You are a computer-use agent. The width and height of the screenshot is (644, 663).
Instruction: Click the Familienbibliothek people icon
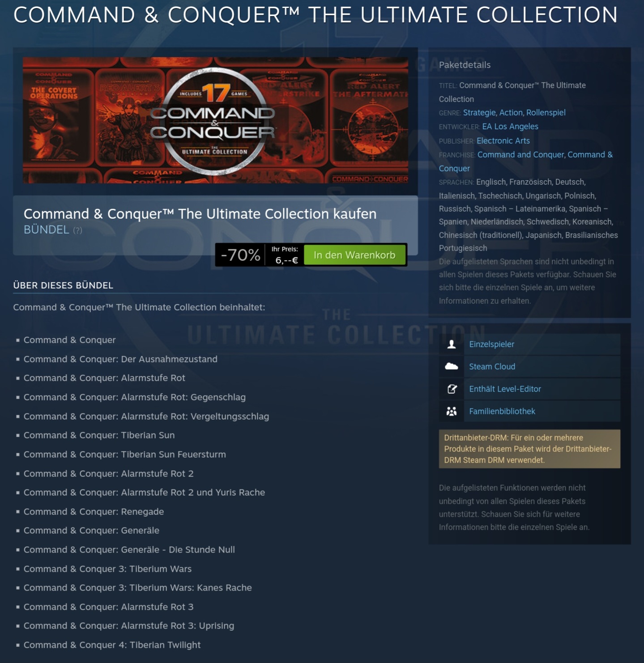tap(452, 411)
